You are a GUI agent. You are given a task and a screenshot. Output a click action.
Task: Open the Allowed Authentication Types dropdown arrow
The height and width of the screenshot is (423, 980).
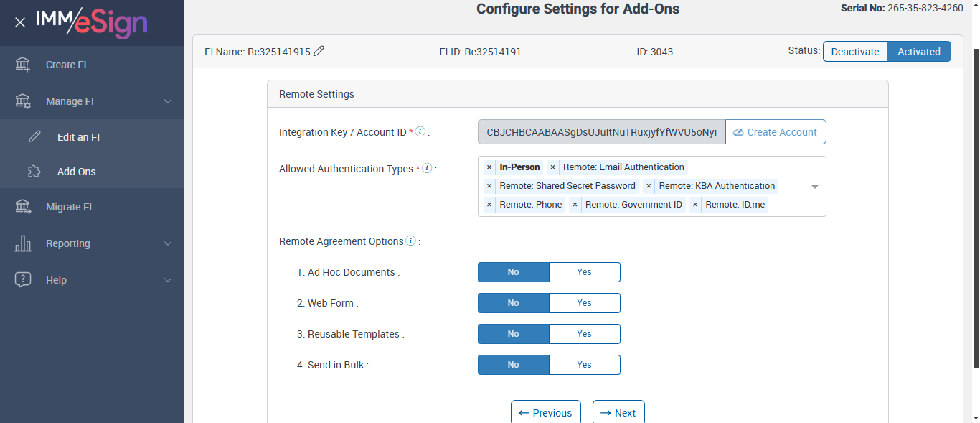point(815,187)
